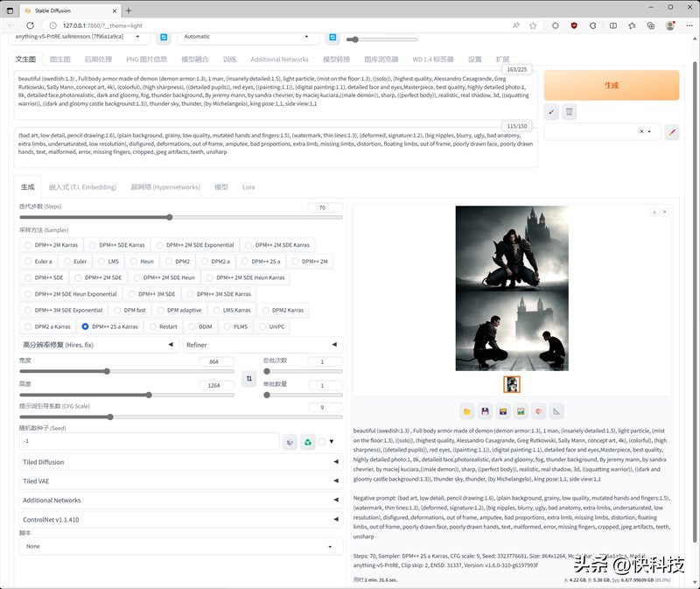The height and width of the screenshot is (589, 700).
Task: Pick the DPM++ 2S a Karras sampler
Action: [110, 326]
